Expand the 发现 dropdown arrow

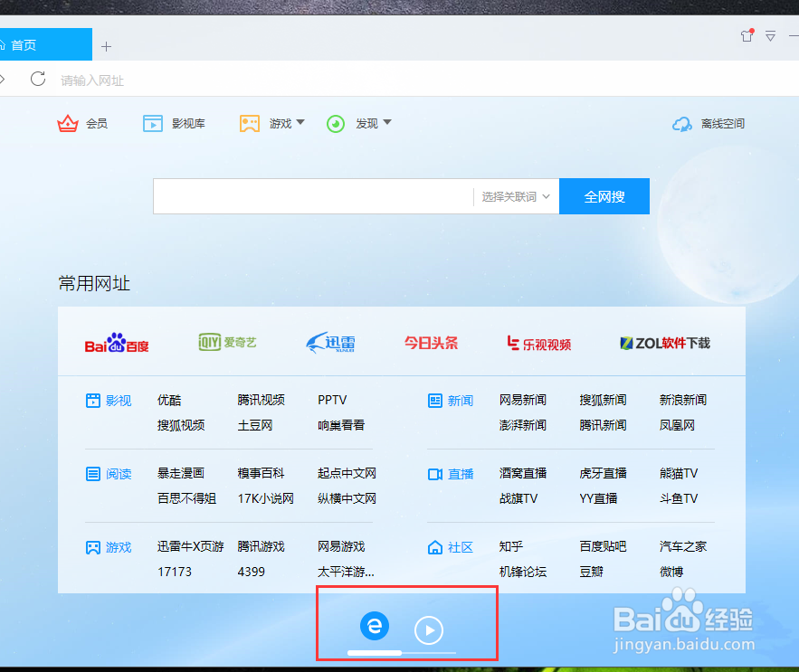tap(387, 122)
